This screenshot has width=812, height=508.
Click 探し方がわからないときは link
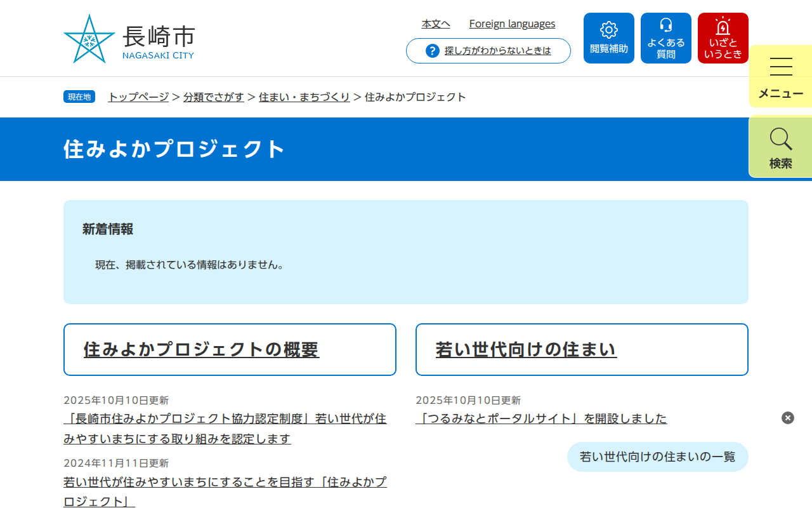[498, 51]
